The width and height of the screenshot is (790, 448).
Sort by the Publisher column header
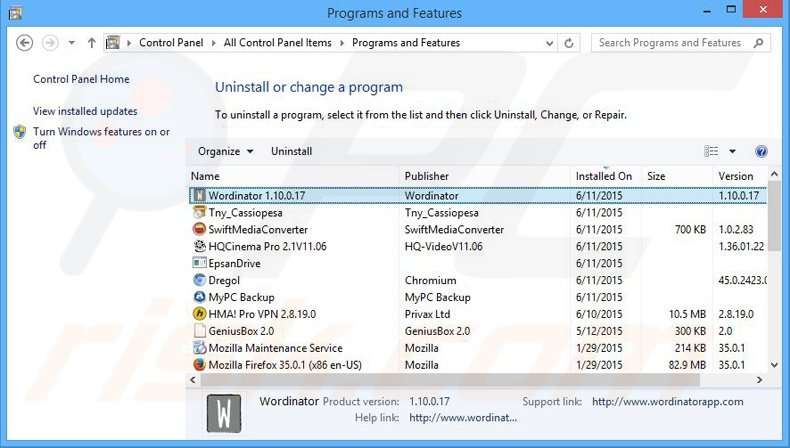[427, 176]
